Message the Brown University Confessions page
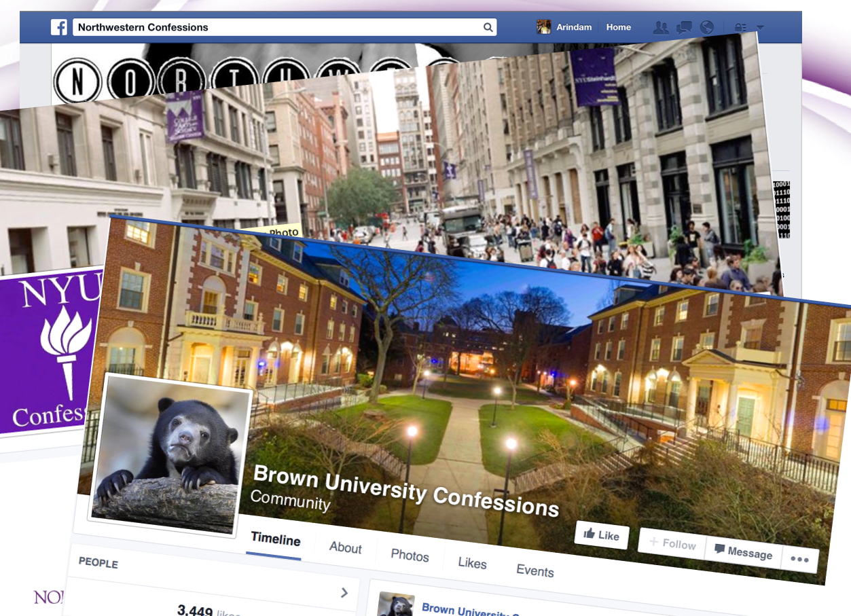The width and height of the screenshot is (851, 616). [744, 553]
